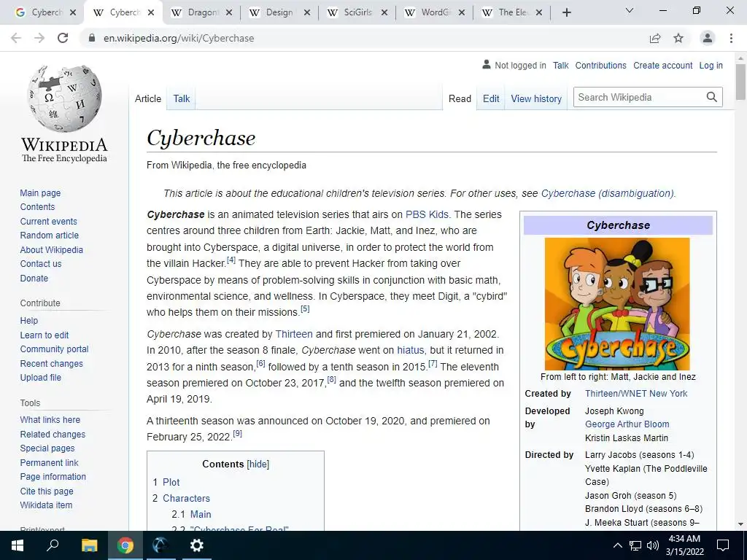Open Chrome's three-dot menu
747x560 pixels.
click(731, 38)
